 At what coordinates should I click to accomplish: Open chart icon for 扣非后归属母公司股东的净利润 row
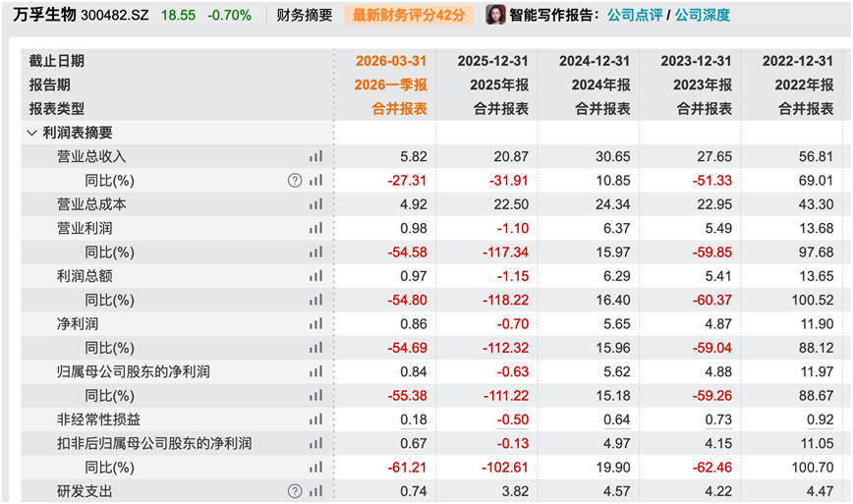pyautogui.click(x=316, y=444)
